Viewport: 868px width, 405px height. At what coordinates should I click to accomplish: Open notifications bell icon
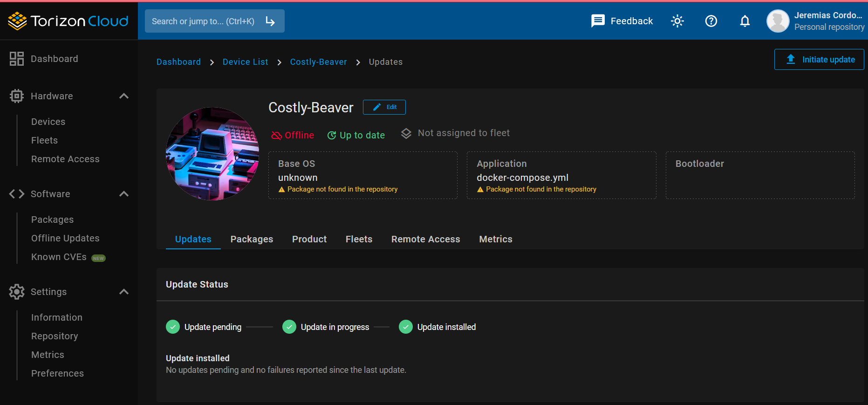pyautogui.click(x=745, y=21)
